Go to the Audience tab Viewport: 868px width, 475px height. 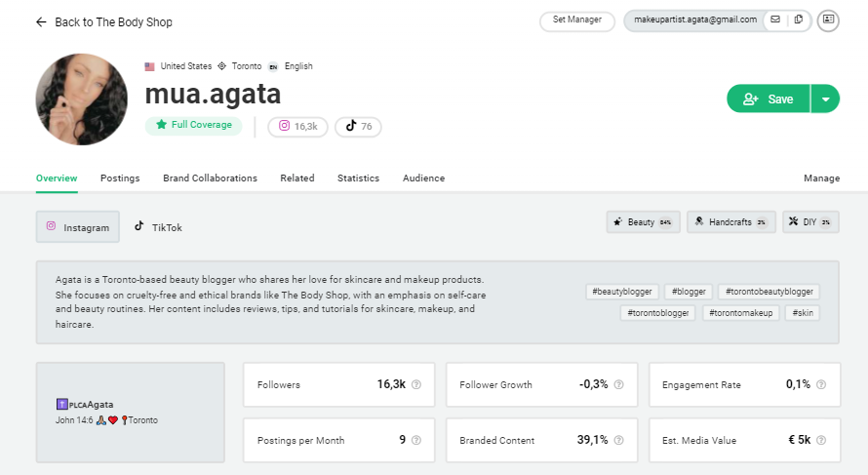point(423,178)
